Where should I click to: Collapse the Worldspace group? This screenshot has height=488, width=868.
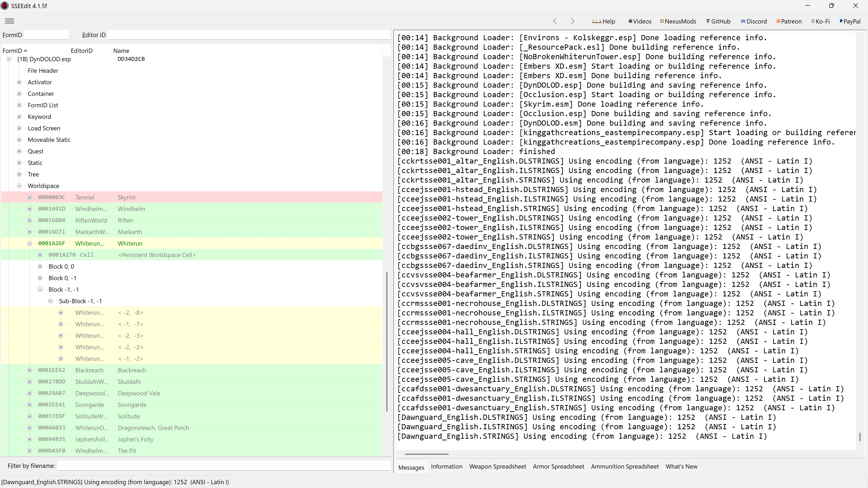(19, 186)
